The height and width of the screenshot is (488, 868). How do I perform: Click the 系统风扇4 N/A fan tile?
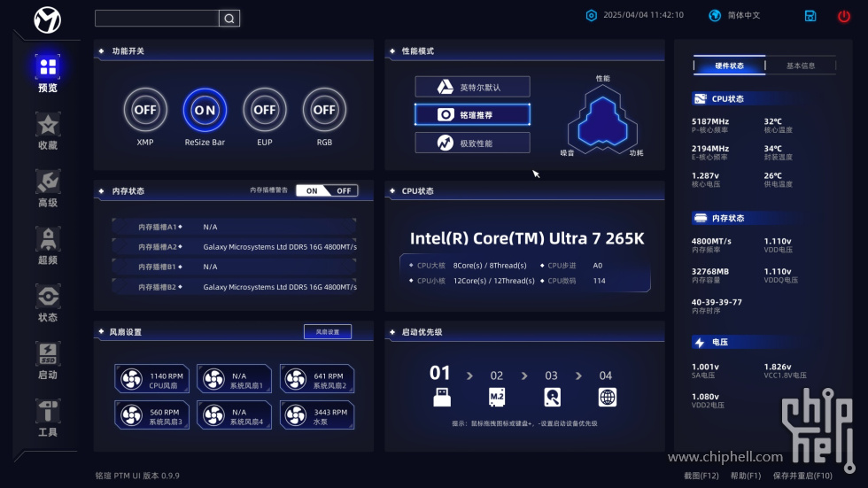tap(234, 415)
